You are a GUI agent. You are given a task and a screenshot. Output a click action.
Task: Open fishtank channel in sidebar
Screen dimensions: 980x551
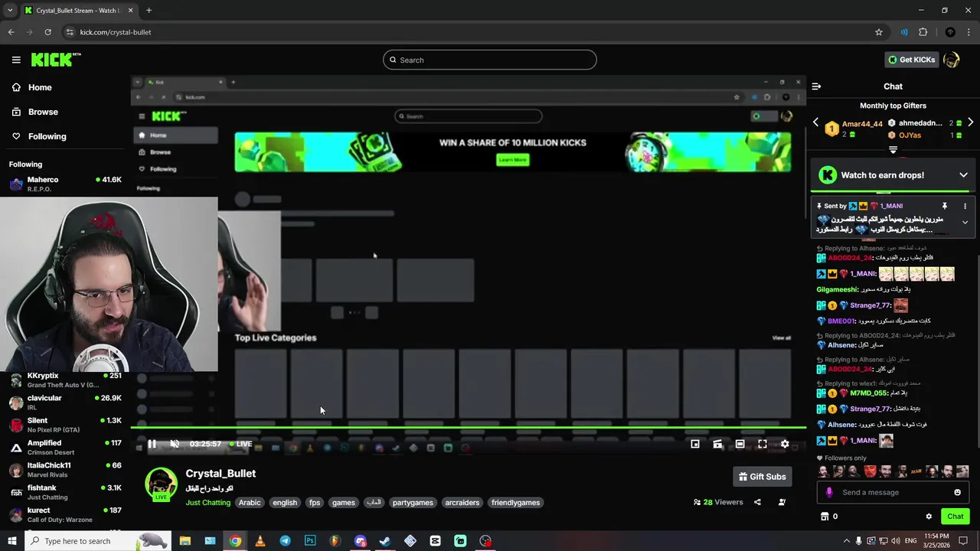click(65, 492)
